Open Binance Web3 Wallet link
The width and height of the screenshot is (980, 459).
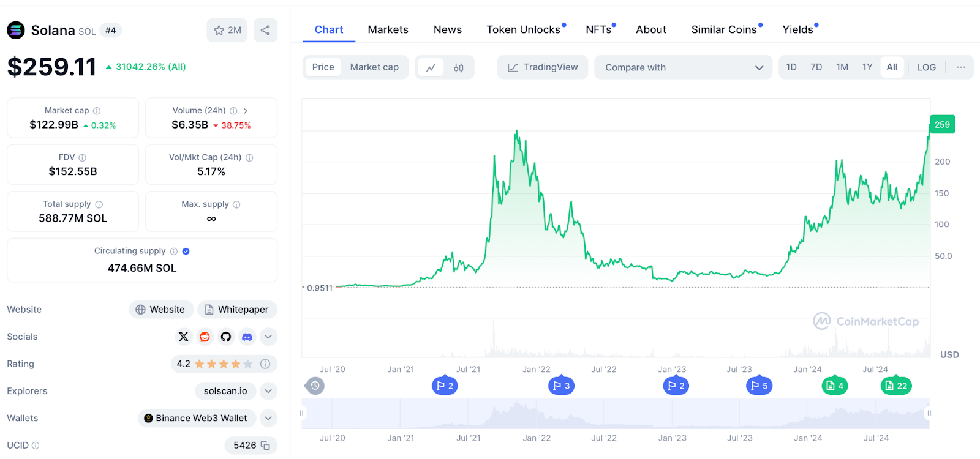[x=197, y=418]
